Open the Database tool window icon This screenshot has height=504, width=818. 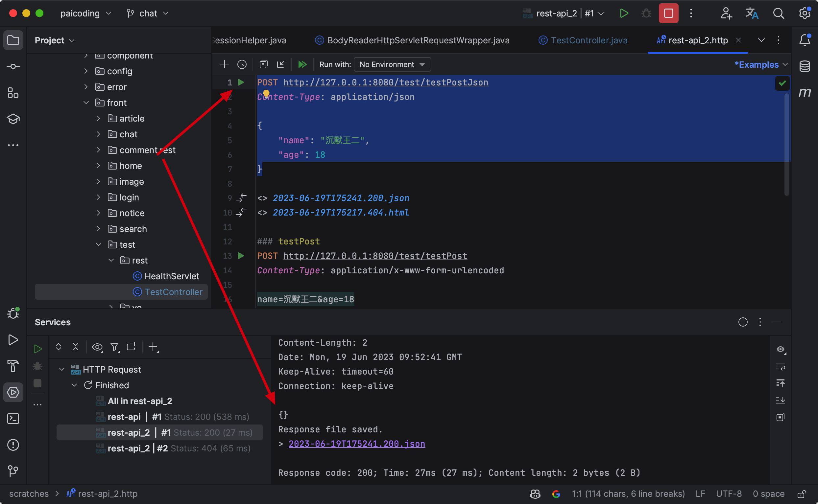click(805, 66)
